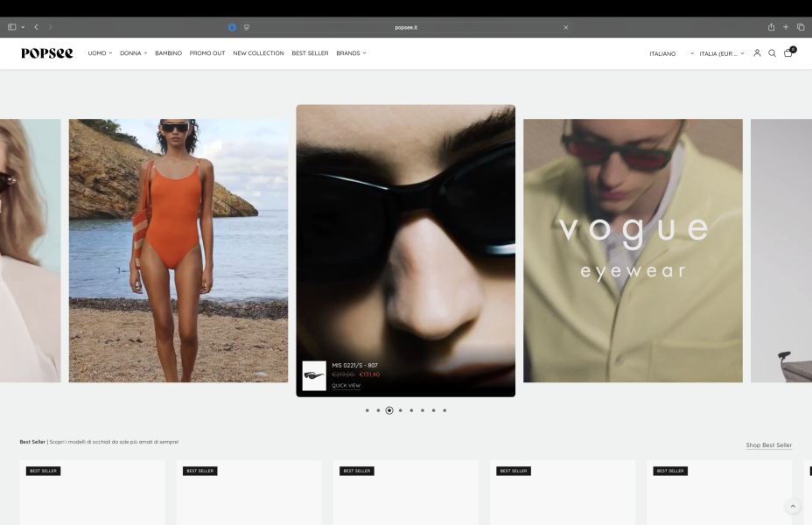Expand the UOMO dropdown menu

100,53
